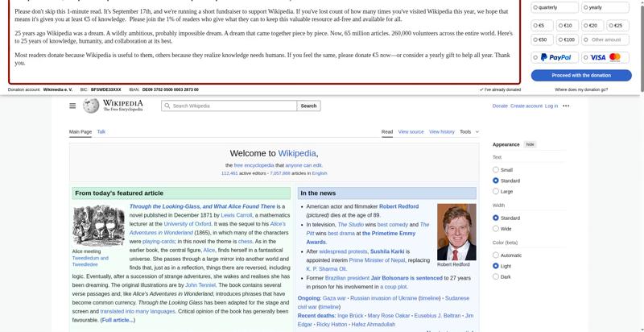The image size is (644, 332).
Task: Click the Other amount input field
Action: tap(605, 39)
